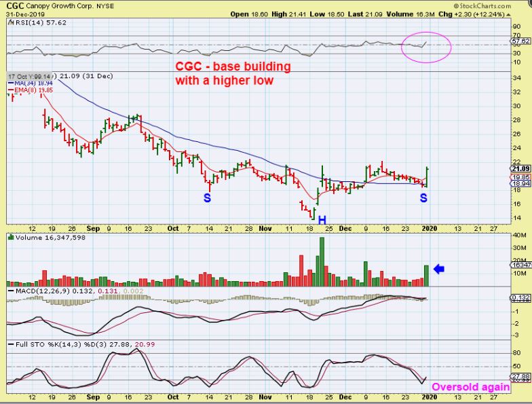Image resolution: width=532 pixels, height=404 pixels.
Task: Click the header Volume 16.3M value
Action: click(x=410, y=14)
